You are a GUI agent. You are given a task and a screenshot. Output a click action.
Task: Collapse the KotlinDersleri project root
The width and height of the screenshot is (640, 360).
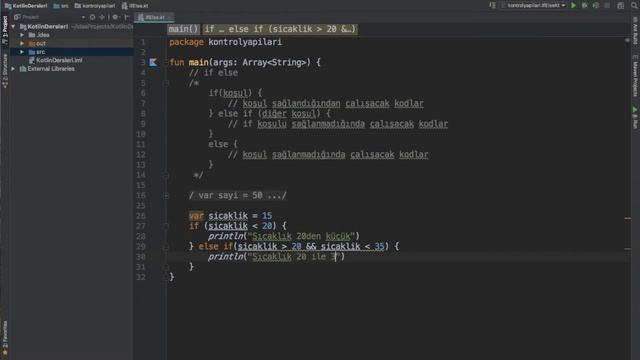(13, 27)
